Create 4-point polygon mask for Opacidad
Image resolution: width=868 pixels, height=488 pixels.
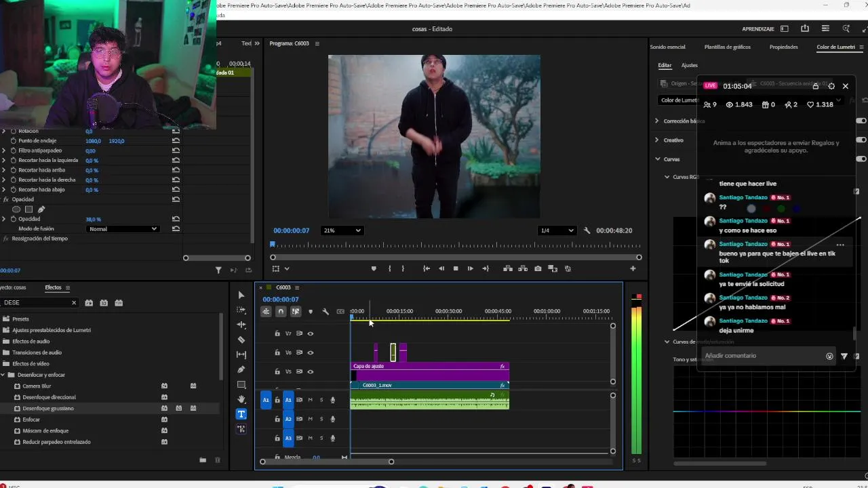(28, 209)
